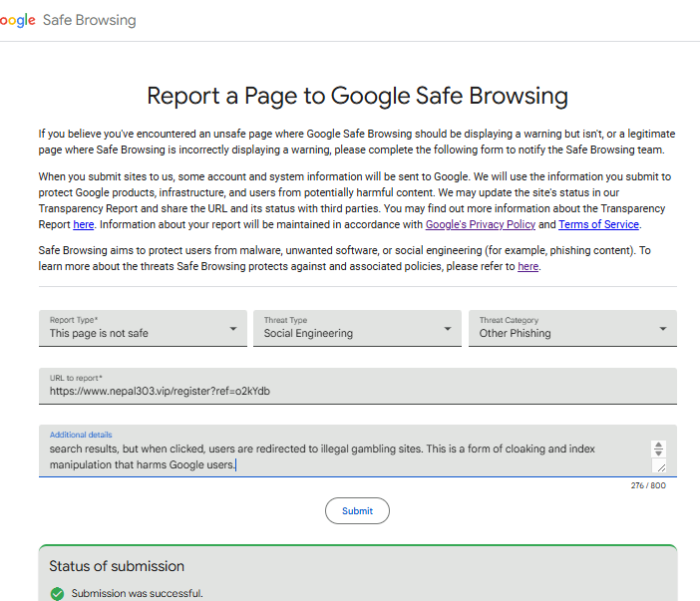700x601 pixels.
Task: Click the 'Other Phishing' selected value
Action: (x=515, y=333)
